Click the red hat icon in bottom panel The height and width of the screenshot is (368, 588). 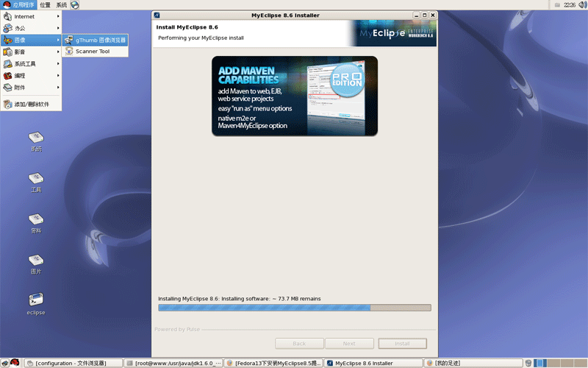15,363
